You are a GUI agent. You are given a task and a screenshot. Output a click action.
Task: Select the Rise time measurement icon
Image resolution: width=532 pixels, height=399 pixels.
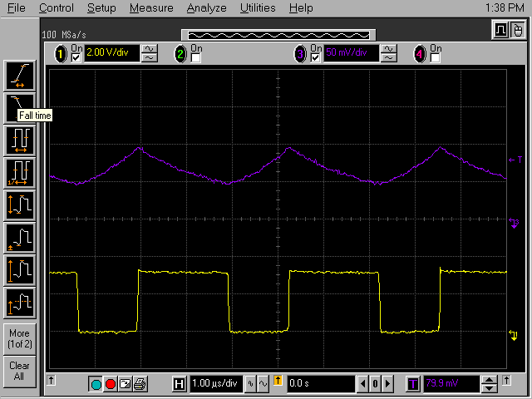pyautogui.click(x=19, y=76)
